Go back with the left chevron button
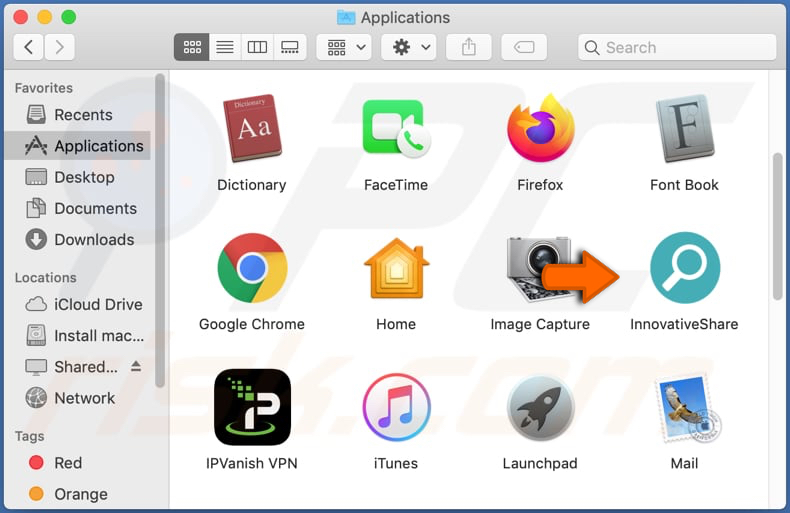Image resolution: width=790 pixels, height=513 pixels. (x=28, y=47)
